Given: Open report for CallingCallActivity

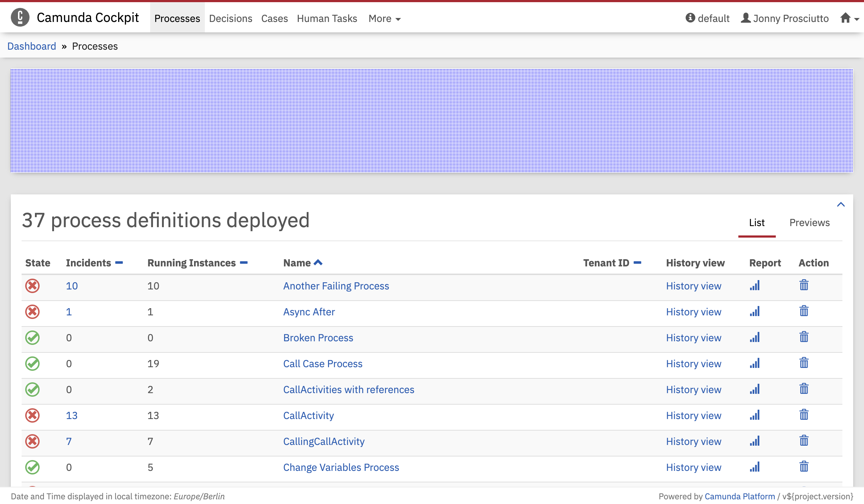Looking at the screenshot, I should 755,441.
